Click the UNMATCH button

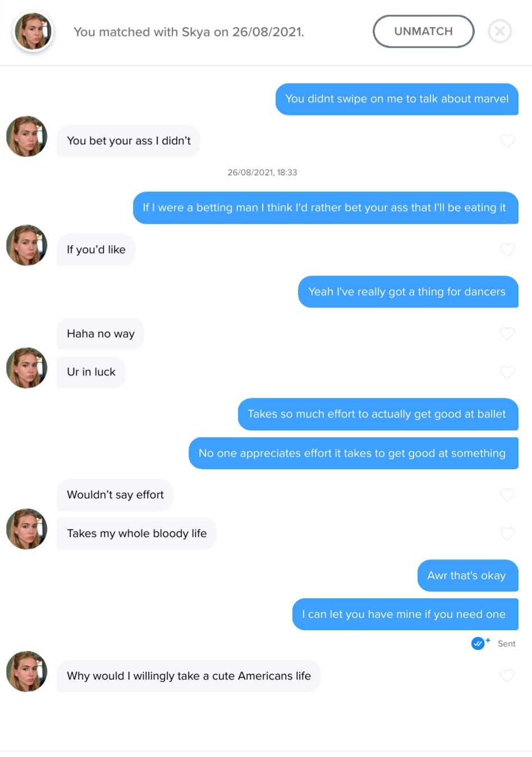pos(423,31)
